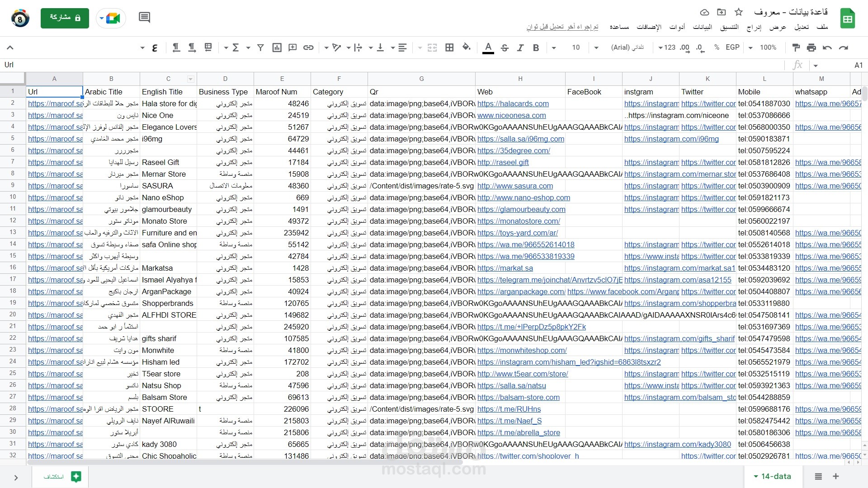Create a filter with funnel icon
Viewport: 868px width, 488px height.
click(x=260, y=47)
